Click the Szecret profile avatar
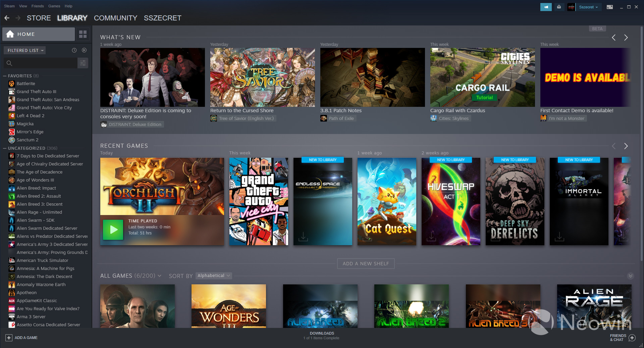The width and height of the screenshot is (644, 348). coord(571,7)
